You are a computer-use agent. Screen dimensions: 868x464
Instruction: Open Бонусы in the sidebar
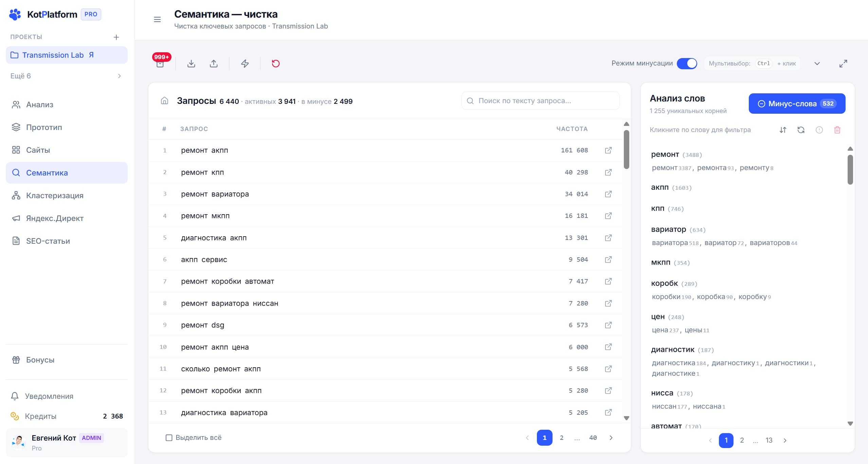point(67,360)
